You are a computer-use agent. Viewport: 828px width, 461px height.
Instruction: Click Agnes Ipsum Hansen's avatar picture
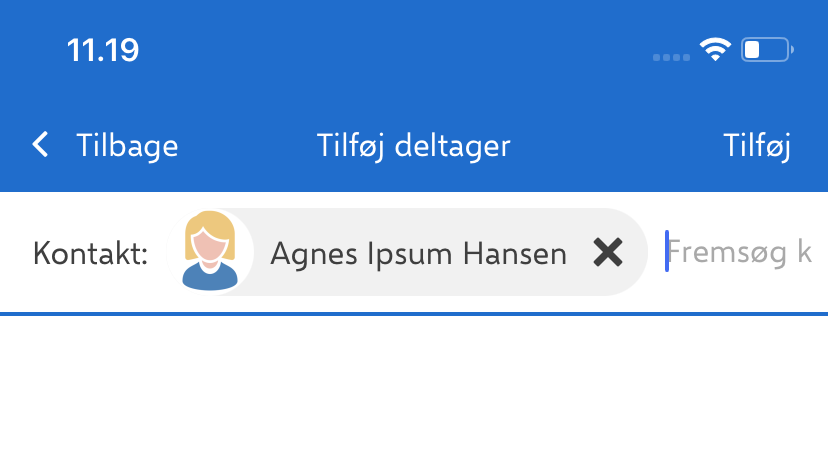point(210,251)
